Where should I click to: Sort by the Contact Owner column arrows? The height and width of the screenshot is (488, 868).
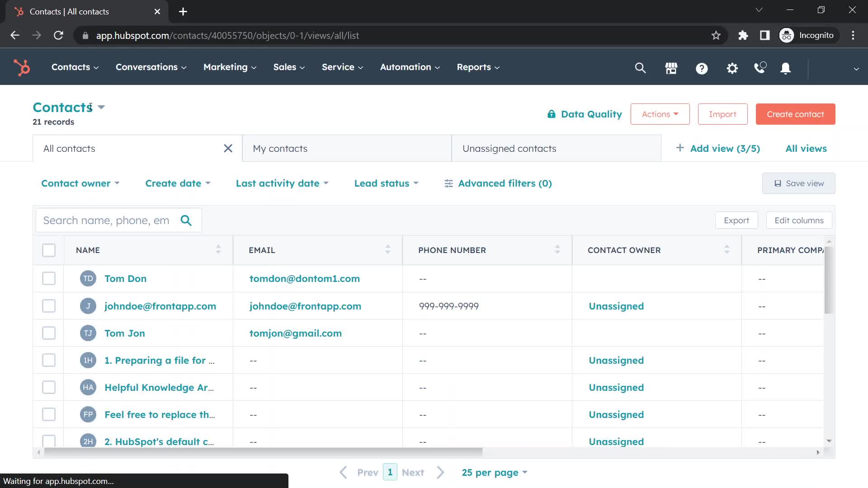[727, 249]
